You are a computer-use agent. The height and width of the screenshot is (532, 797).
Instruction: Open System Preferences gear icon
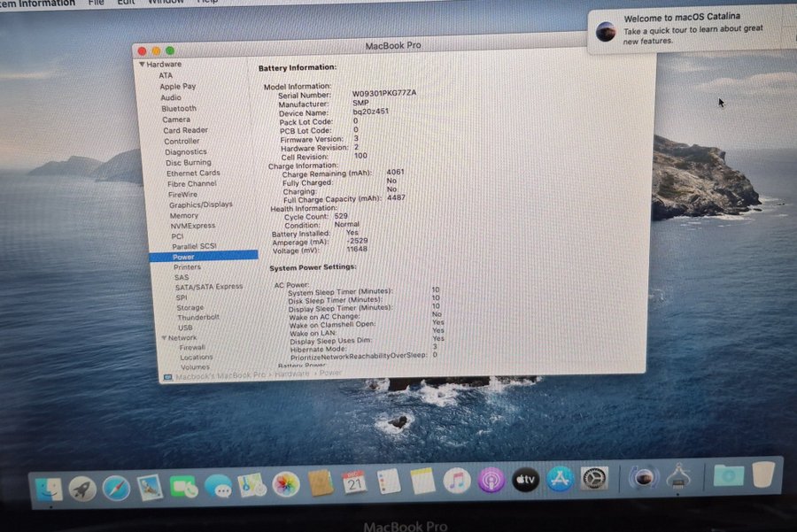tap(594, 478)
